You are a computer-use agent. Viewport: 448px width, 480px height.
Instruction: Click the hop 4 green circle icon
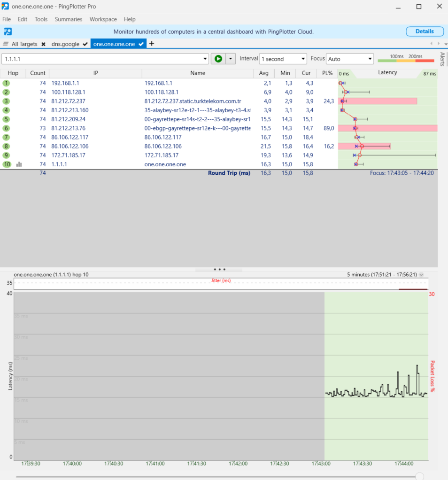(6, 110)
